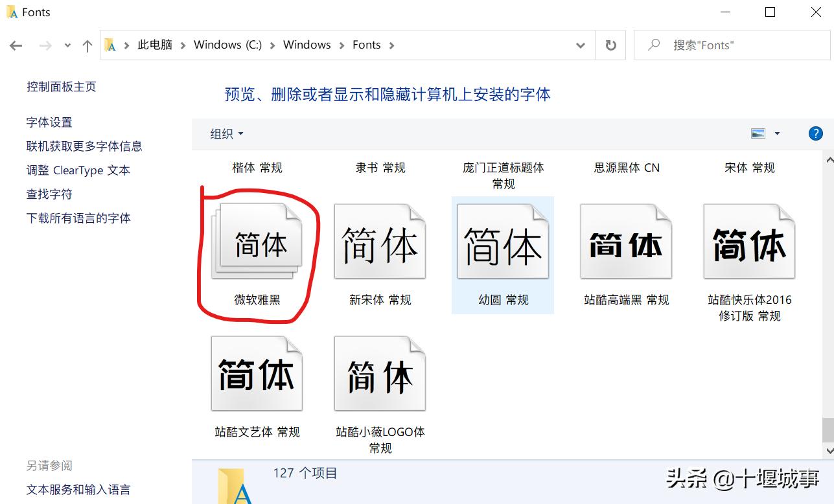
Task: Select the 隶书 常规 font label
Action: (x=380, y=168)
